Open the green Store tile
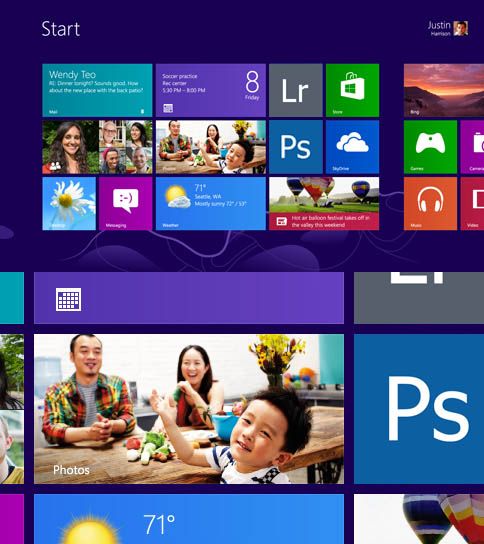 [x=353, y=90]
